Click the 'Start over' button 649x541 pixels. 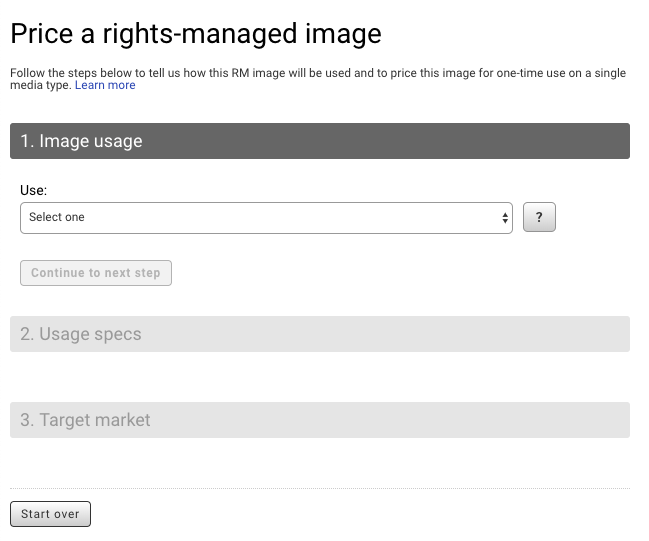click(50, 514)
